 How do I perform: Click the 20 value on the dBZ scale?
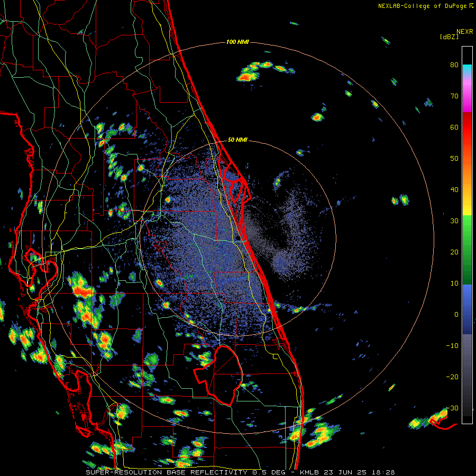(x=454, y=252)
